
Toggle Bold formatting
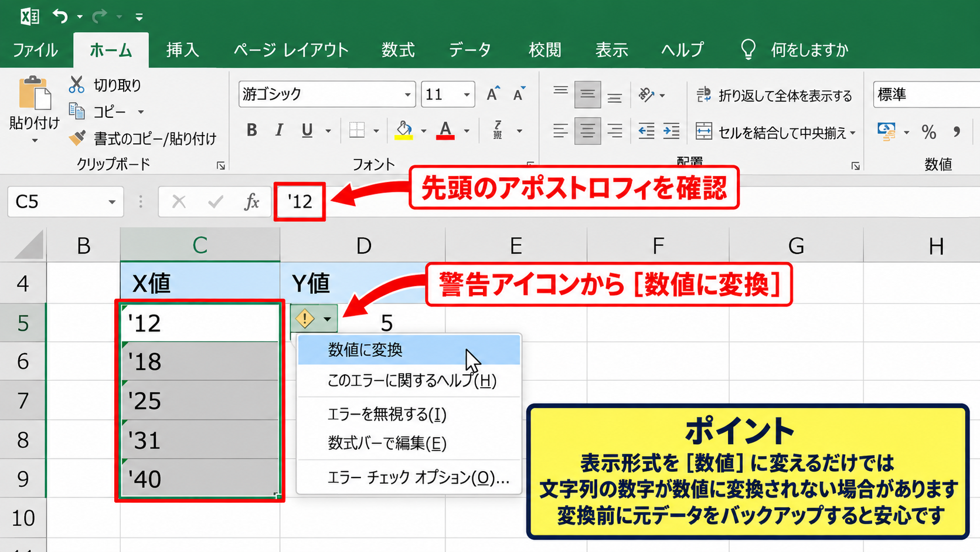[x=252, y=130]
